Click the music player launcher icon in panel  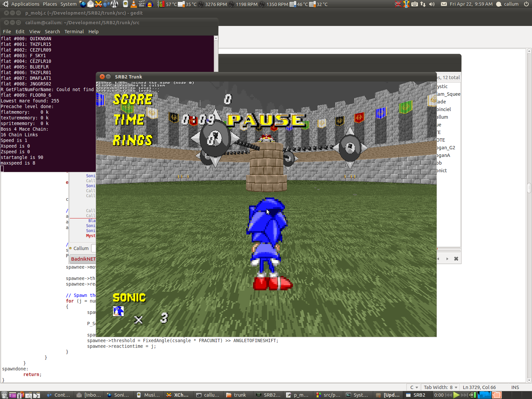click(125, 4)
